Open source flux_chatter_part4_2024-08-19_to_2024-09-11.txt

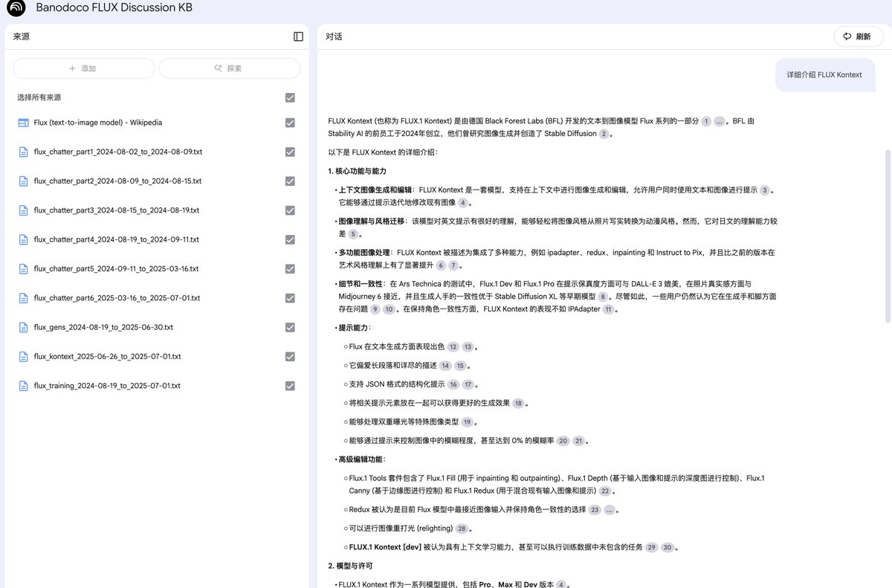tap(117, 239)
